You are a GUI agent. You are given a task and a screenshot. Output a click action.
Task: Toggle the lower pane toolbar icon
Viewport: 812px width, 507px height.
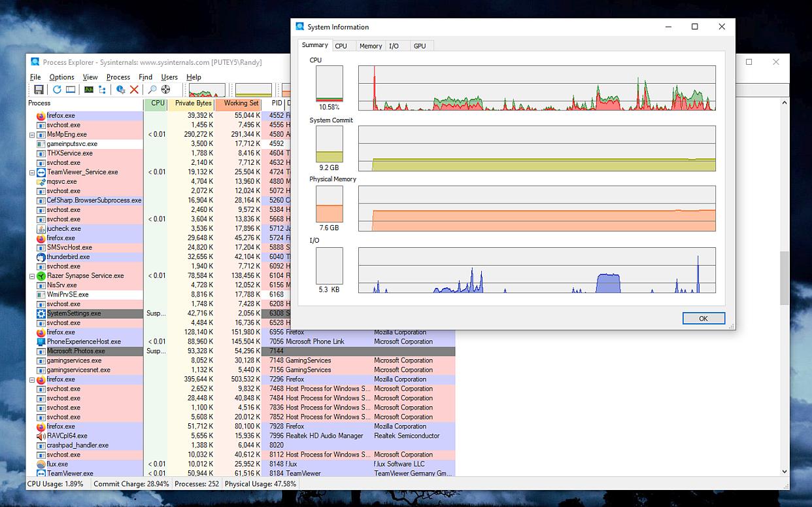click(71, 90)
